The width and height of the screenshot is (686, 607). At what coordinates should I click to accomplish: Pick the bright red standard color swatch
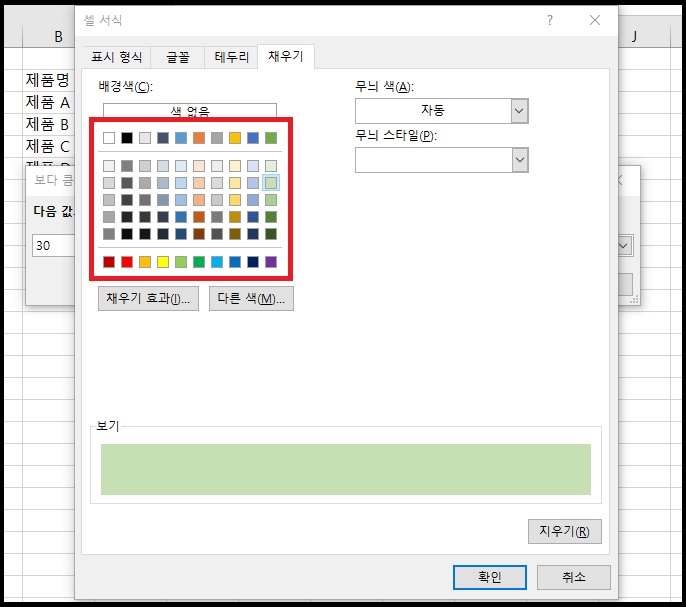(x=127, y=262)
